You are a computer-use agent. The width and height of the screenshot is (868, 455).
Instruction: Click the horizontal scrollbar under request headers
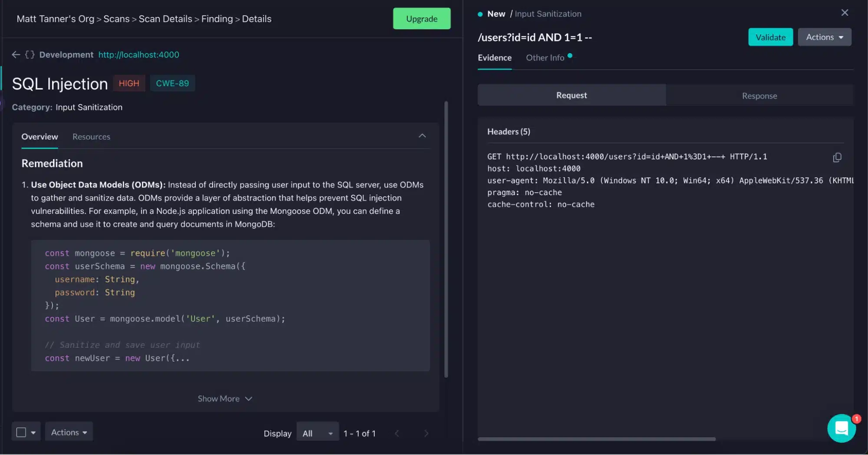[597, 439]
